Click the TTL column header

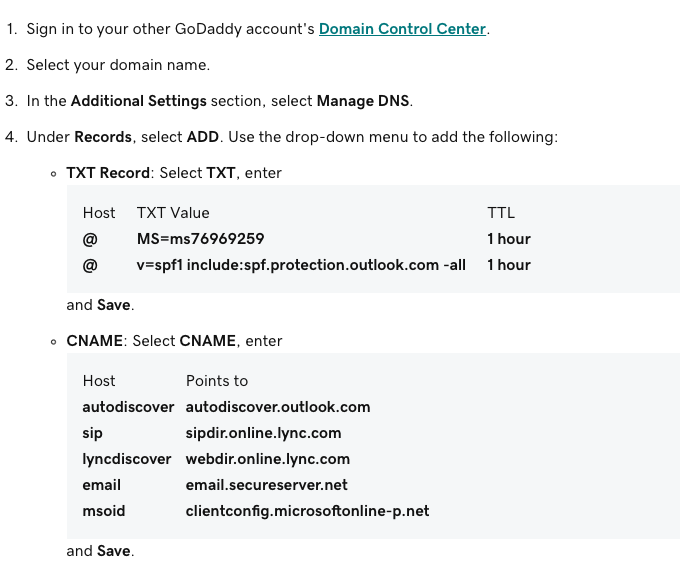tap(501, 213)
